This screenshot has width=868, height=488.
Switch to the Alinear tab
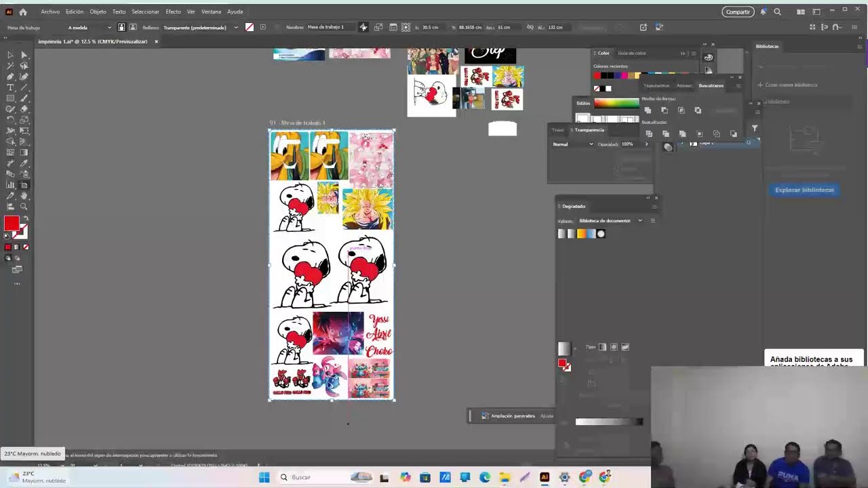tap(684, 85)
